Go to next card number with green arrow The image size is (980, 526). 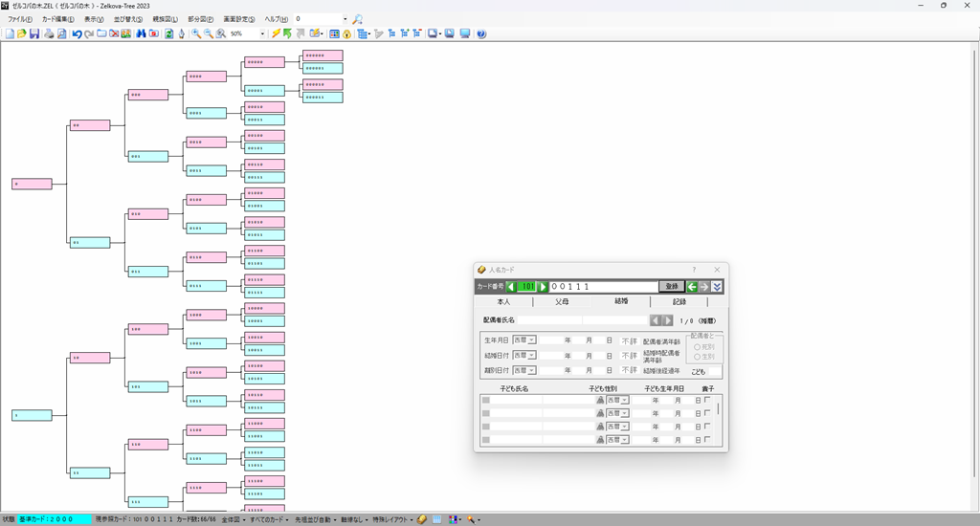(x=543, y=286)
